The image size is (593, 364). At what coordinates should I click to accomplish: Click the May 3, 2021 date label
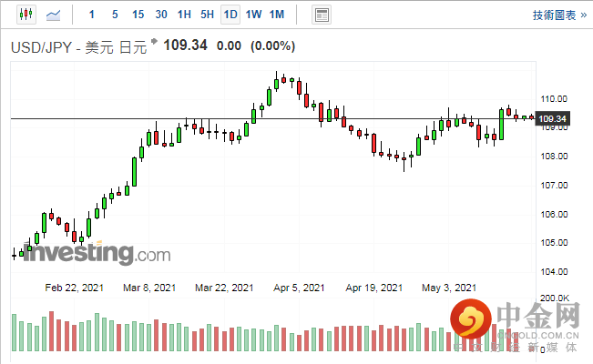(x=449, y=288)
